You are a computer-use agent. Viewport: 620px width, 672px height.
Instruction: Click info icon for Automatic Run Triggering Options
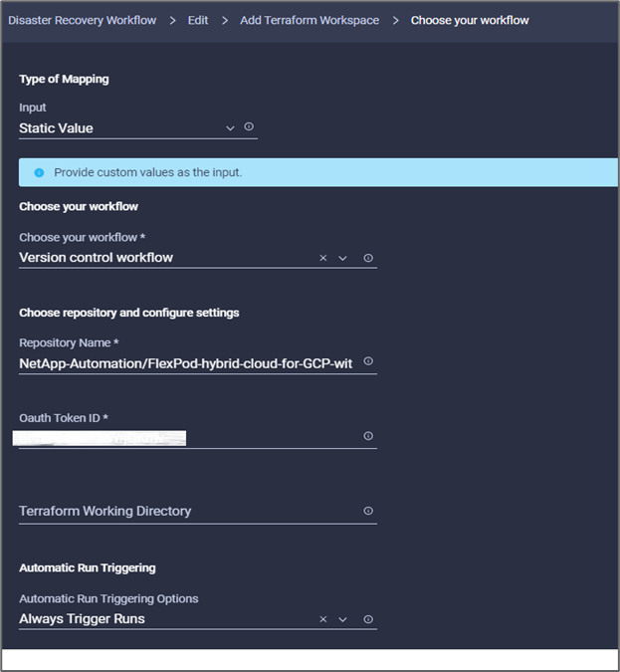368,619
